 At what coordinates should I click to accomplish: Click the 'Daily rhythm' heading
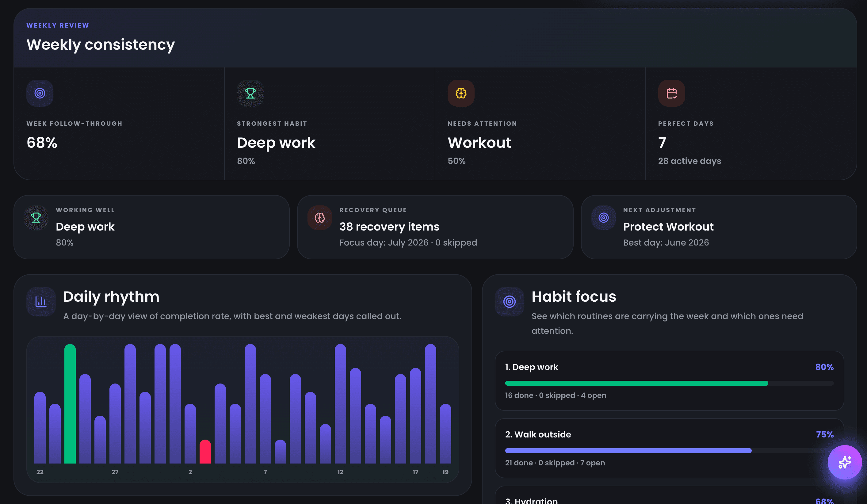point(112,296)
